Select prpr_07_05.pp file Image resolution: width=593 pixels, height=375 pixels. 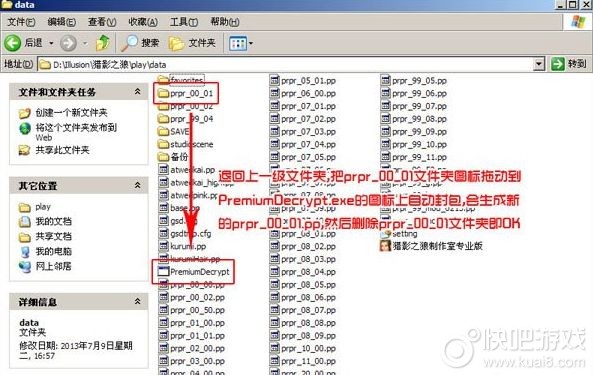coord(303,157)
